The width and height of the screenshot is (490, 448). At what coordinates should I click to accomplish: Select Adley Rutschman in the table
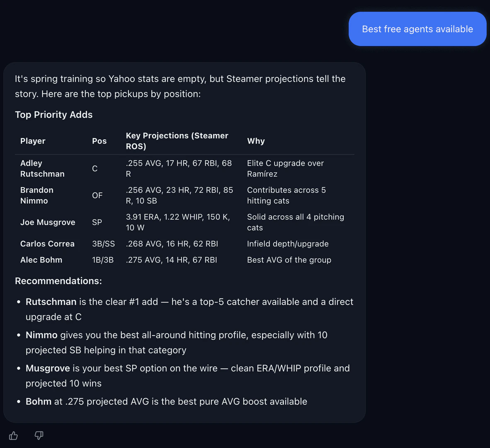coord(42,168)
